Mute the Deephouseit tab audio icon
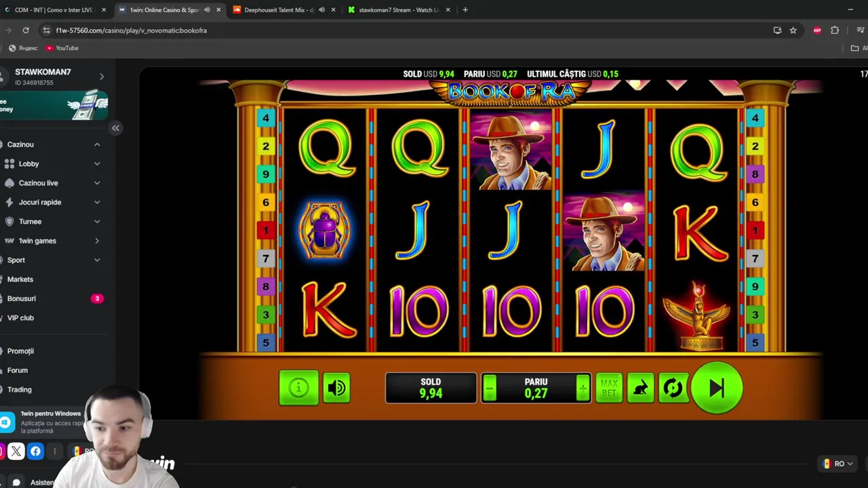 point(321,9)
